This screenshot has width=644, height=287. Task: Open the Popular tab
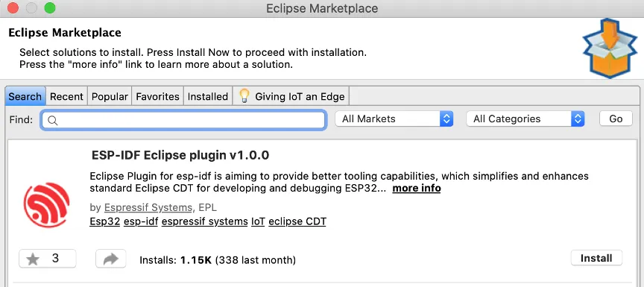(x=110, y=96)
